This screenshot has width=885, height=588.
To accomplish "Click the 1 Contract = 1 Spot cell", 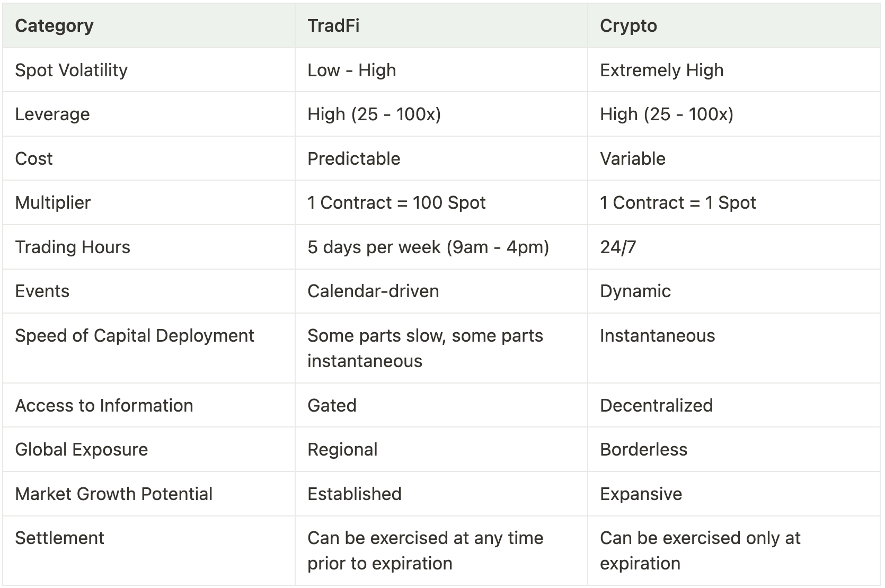I will [678, 203].
